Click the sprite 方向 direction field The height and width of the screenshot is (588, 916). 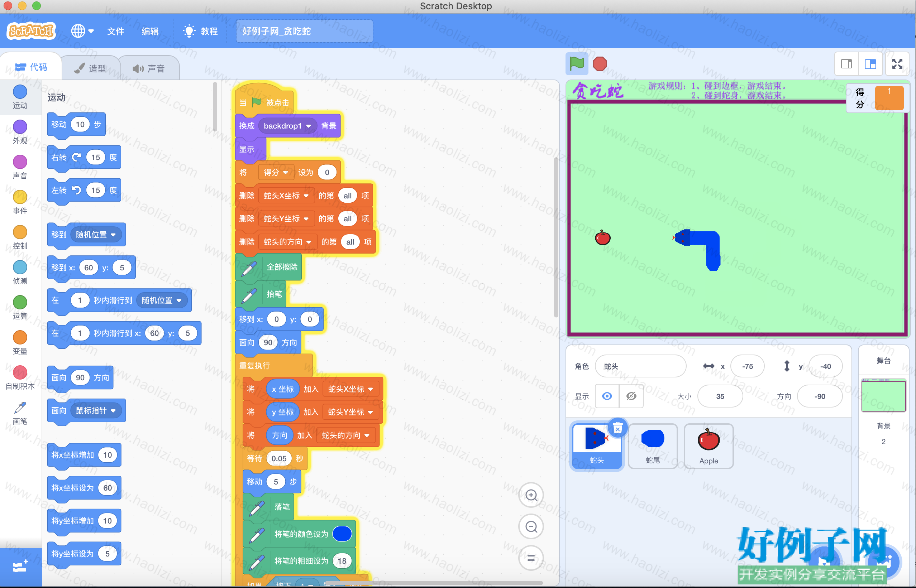pos(820,396)
